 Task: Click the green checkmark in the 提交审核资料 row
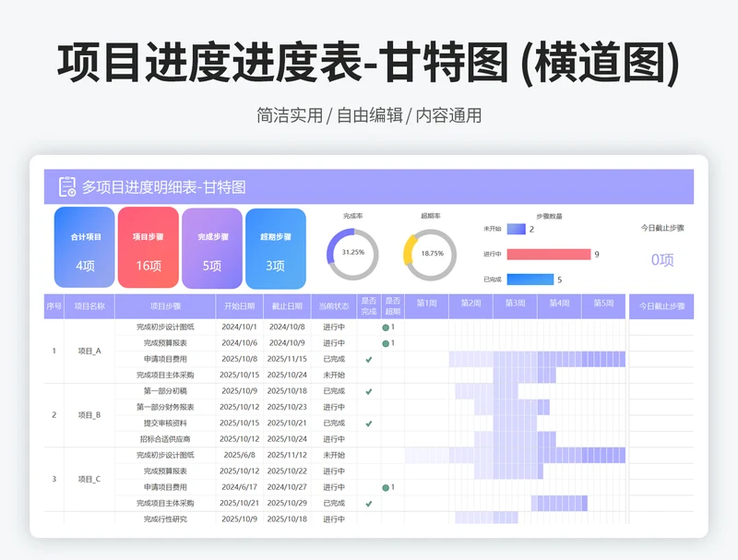(x=369, y=423)
